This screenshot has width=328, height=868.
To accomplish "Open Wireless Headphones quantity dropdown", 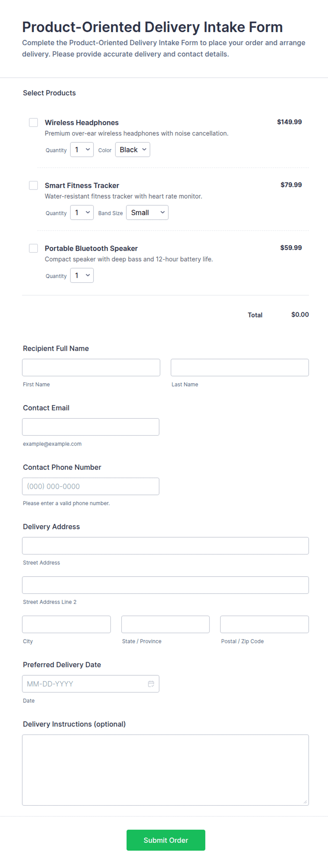I will tap(82, 150).
